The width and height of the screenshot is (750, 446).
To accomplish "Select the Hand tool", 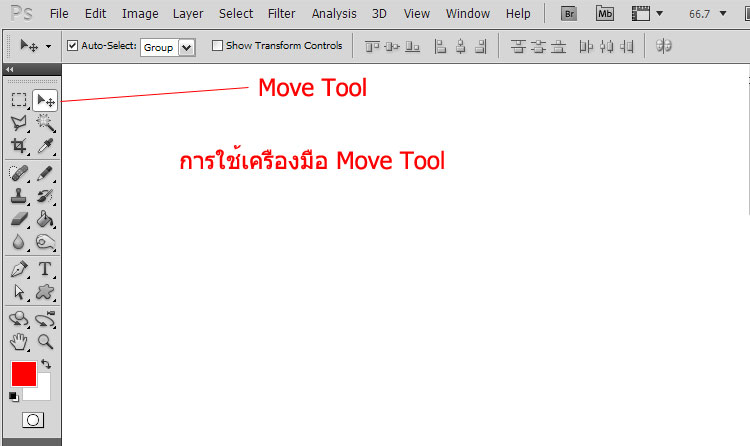I will (19, 342).
